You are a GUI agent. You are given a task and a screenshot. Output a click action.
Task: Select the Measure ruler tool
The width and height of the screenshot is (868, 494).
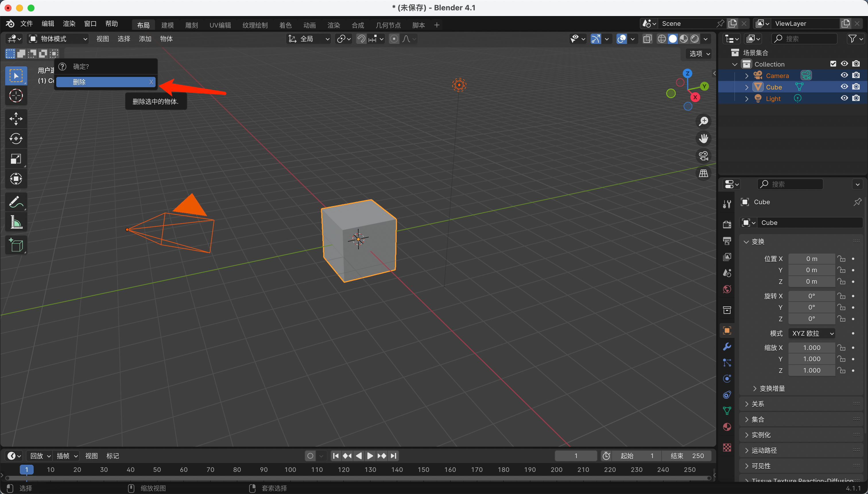[16, 223]
